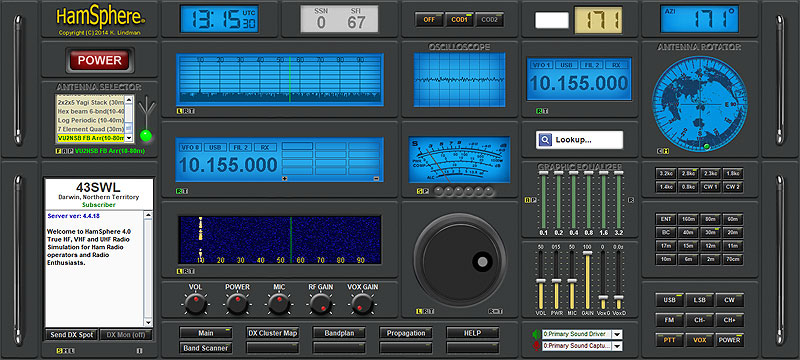Select the 40m band button
Screen dimensions: 800x360
(688, 233)
